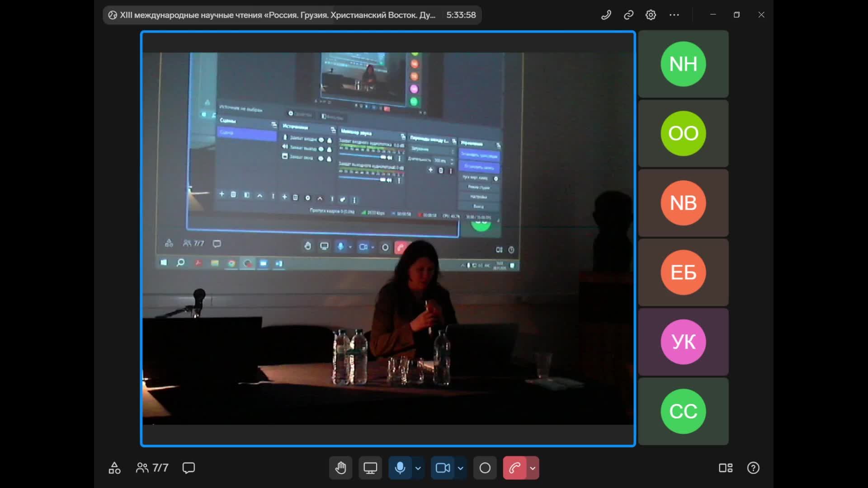Select the УК participant tile
Viewport: 868px width, 488px height.
pos(683,342)
